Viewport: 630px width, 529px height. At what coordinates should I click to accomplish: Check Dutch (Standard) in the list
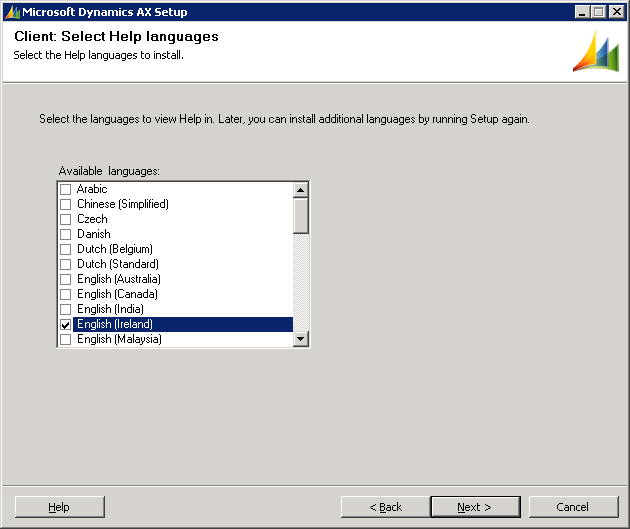click(66, 264)
